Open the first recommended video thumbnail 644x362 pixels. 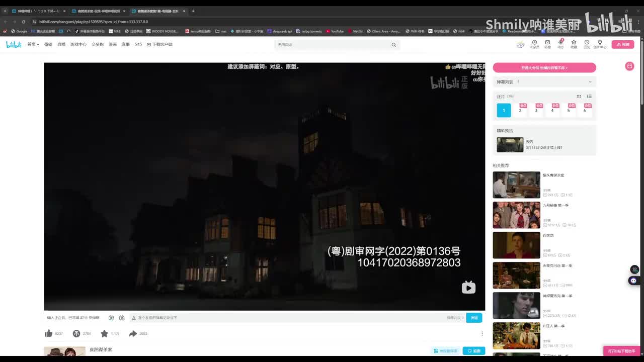(x=516, y=185)
